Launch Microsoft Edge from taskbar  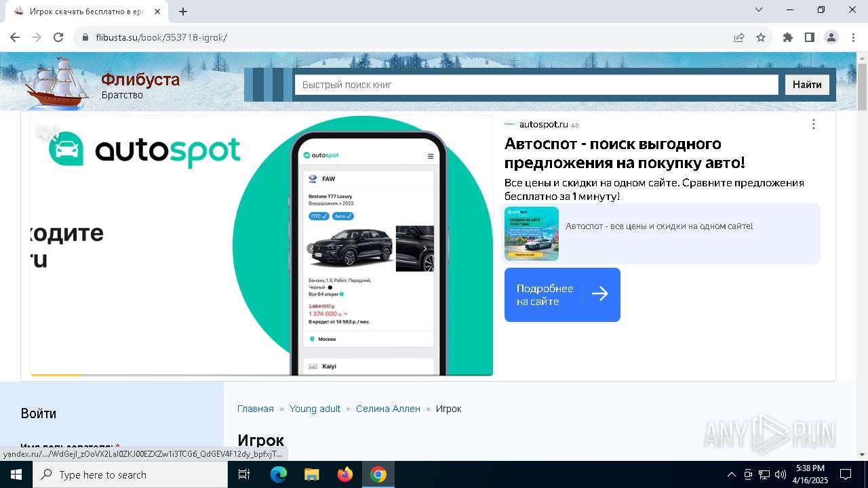(279, 474)
